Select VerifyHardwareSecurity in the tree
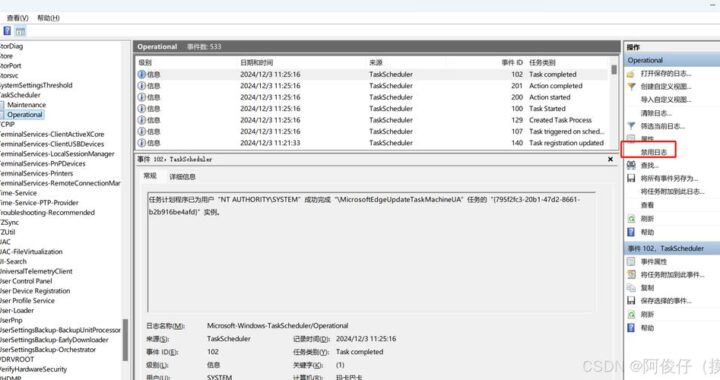The height and width of the screenshot is (380, 720). tap(34, 369)
